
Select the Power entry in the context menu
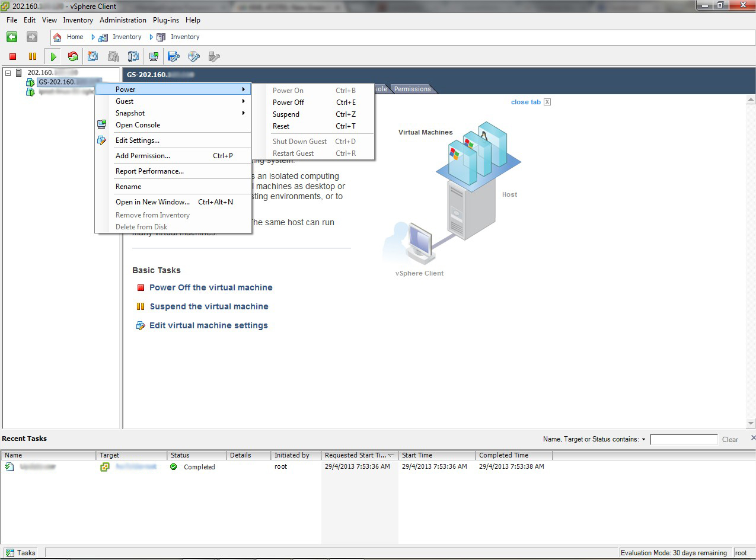(173, 89)
